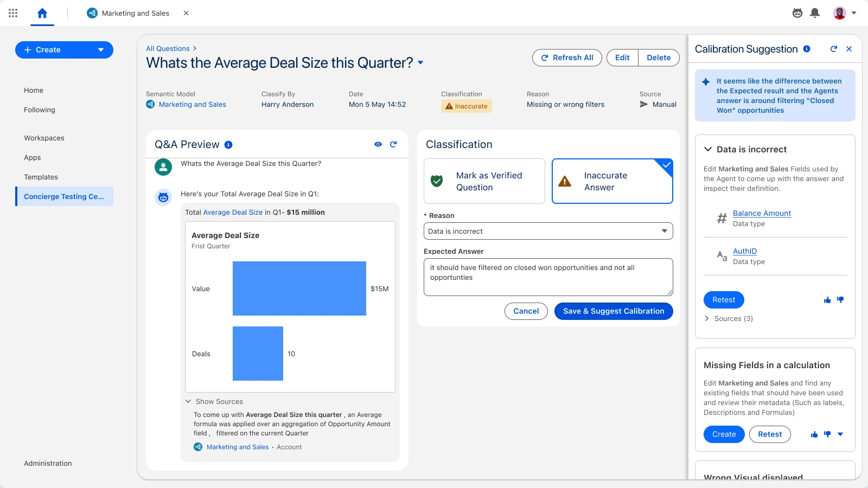Thumbs up the Data is incorrect suggestion
This screenshot has width=868, height=488.
point(827,300)
